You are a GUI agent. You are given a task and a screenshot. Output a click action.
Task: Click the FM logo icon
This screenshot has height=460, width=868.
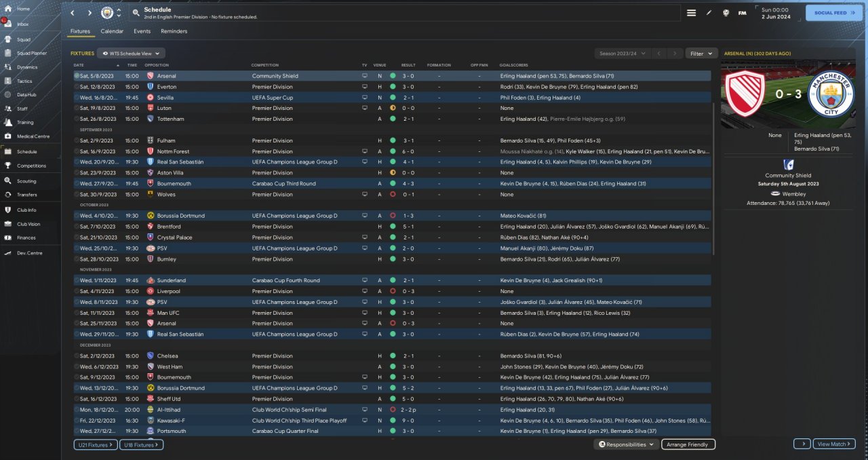[743, 13]
